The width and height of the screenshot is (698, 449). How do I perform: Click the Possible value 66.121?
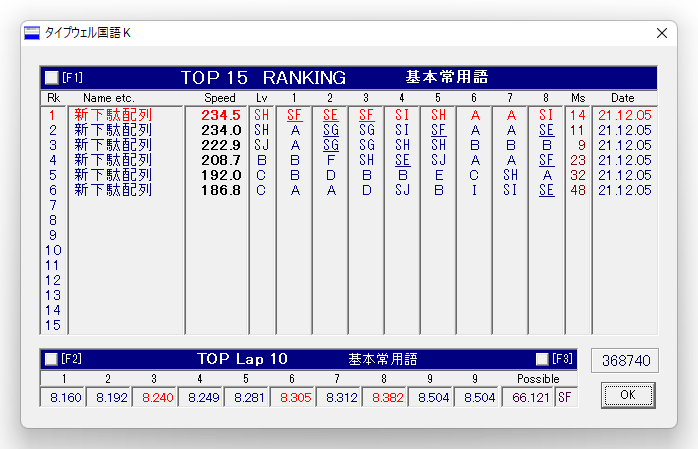pyautogui.click(x=530, y=397)
